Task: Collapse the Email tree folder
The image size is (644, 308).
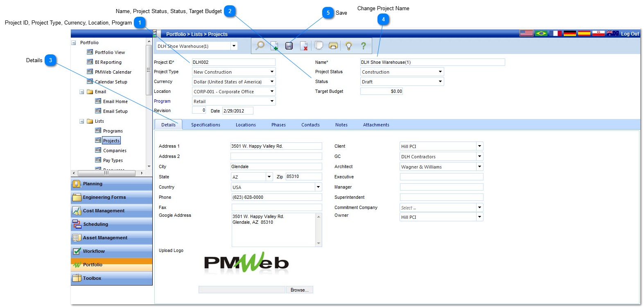Action: 82,92
